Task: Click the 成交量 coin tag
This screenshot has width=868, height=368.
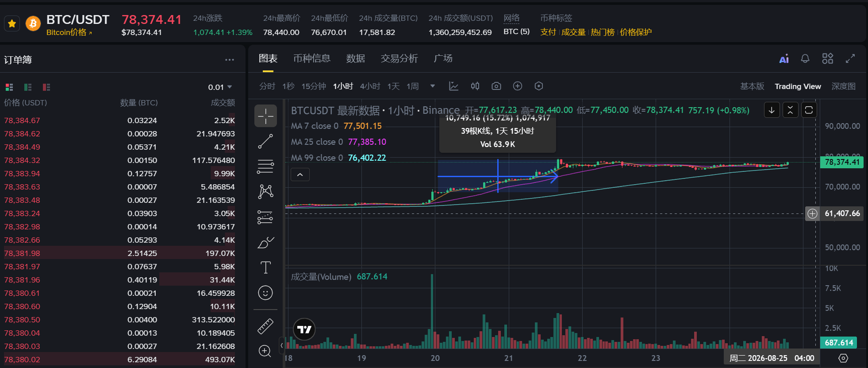Action: pyautogui.click(x=573, y=32)
